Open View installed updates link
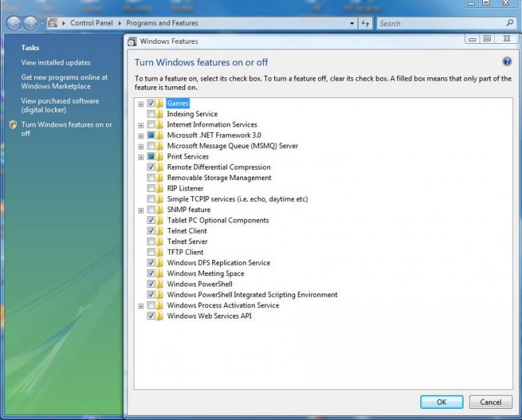The height and width of the screenshot is (420, 522). [x=56, y=63]
